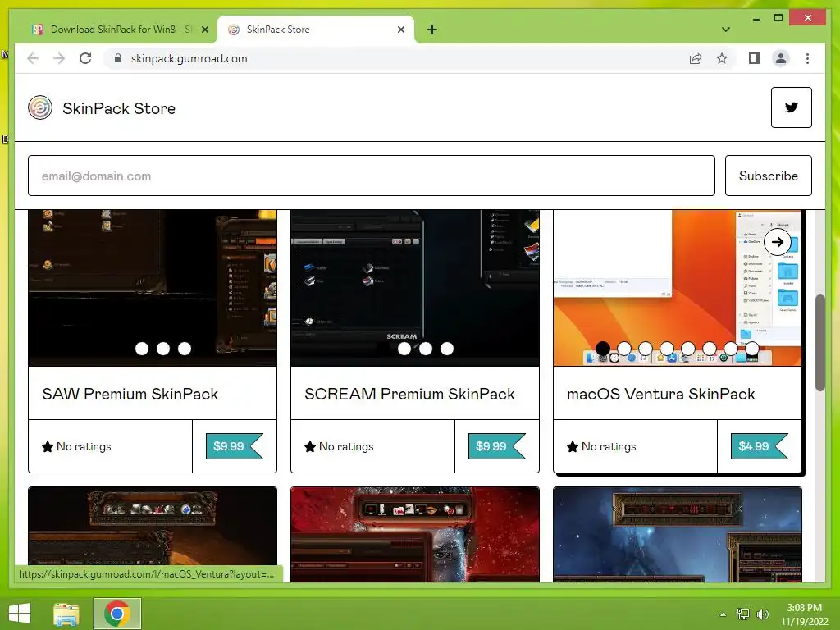Select second carousel dot on SCREAM preview
The width and height of the screenshot is (840, 630).
pos(426,349)
